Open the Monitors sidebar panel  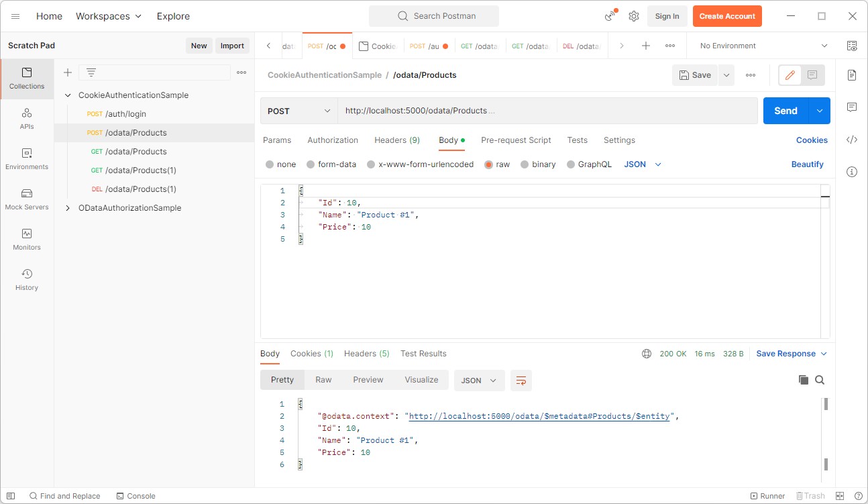[x=27, y=240]
